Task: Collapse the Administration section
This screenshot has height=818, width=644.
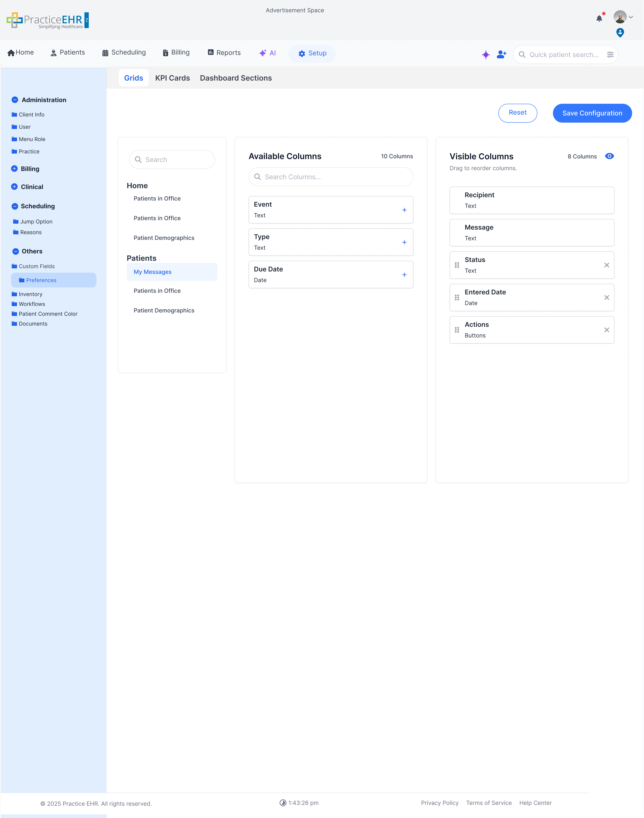Action: pos(15,100)
